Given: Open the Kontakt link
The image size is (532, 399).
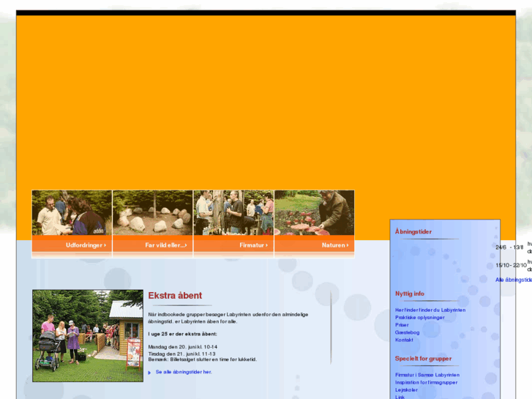Looking at the screenshot, I should 404,340.
